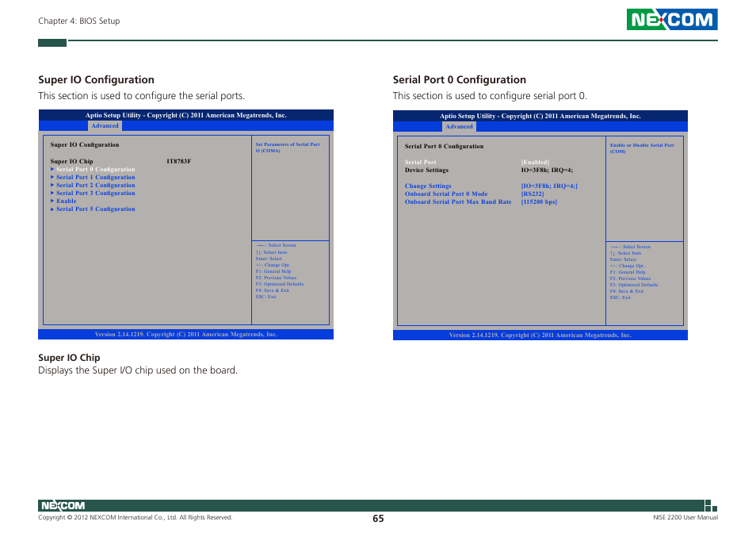Click ESC: Exit in Serial Port 0 screen
The width and height of the screenshot is (756, 533).
click(620, 297)
